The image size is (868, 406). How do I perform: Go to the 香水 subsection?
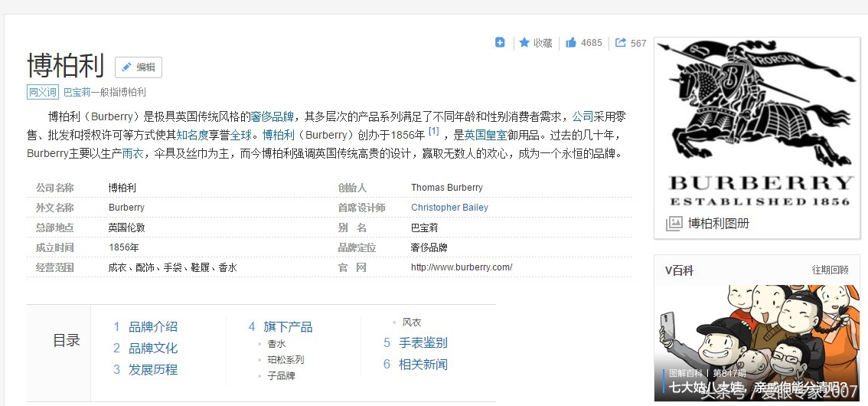point(277,344)
